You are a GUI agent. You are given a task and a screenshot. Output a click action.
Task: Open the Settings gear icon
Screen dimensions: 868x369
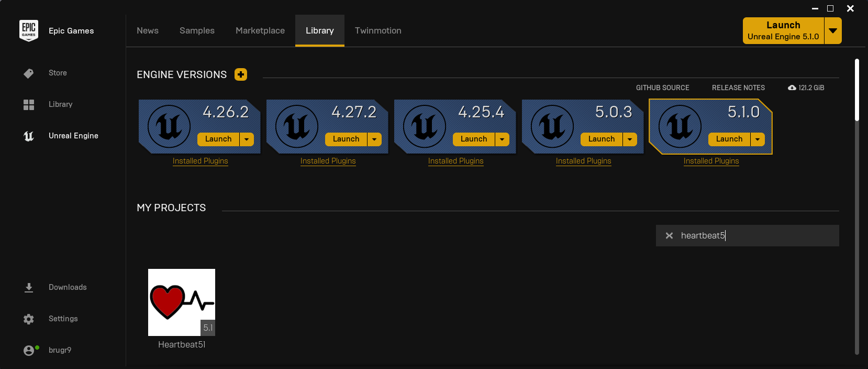pyautogui.click(x=29, y=319)
